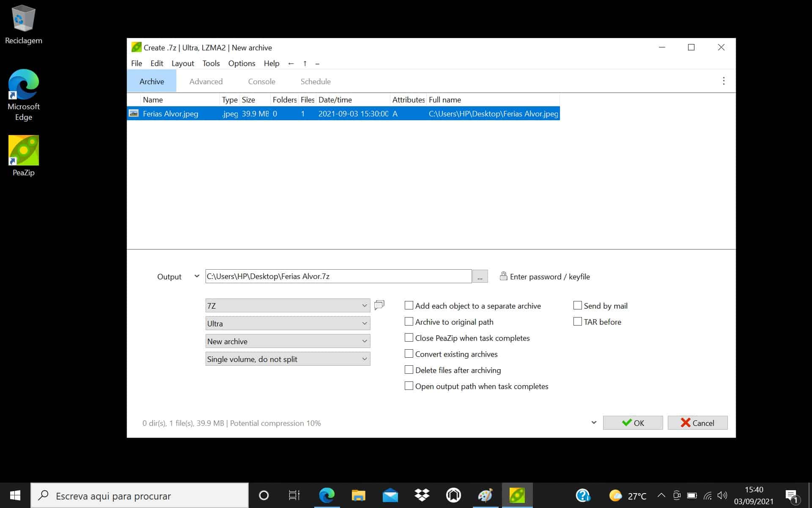This screenshot has width=812, height=508.
Task: Open PeaZip desktop shortcut icon
Action: [24, 151]
